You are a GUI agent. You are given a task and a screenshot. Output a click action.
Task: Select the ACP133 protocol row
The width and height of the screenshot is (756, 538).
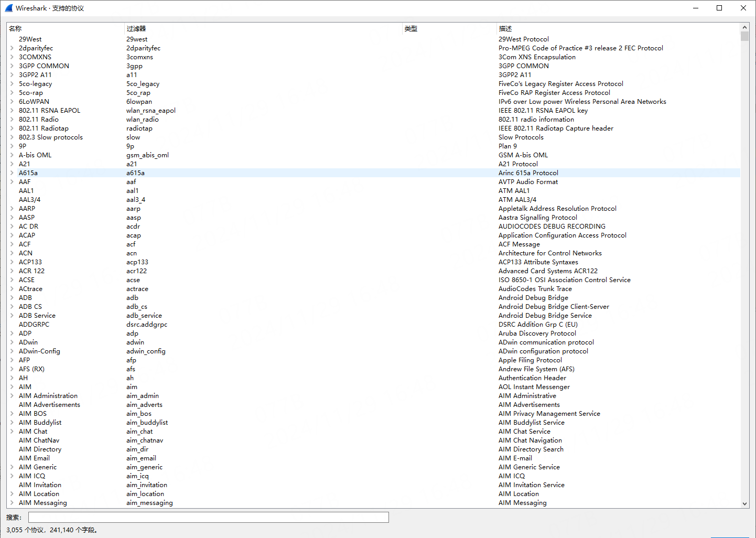(x=373, y=262)
